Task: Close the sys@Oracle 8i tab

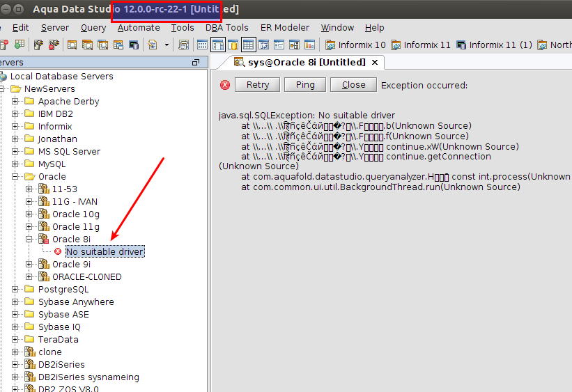Action: click(x=375, y=63)
